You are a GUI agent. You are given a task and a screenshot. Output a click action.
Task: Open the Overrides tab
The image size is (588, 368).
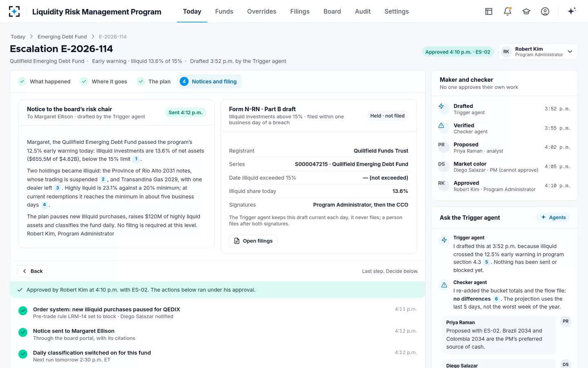pos(262,11)
